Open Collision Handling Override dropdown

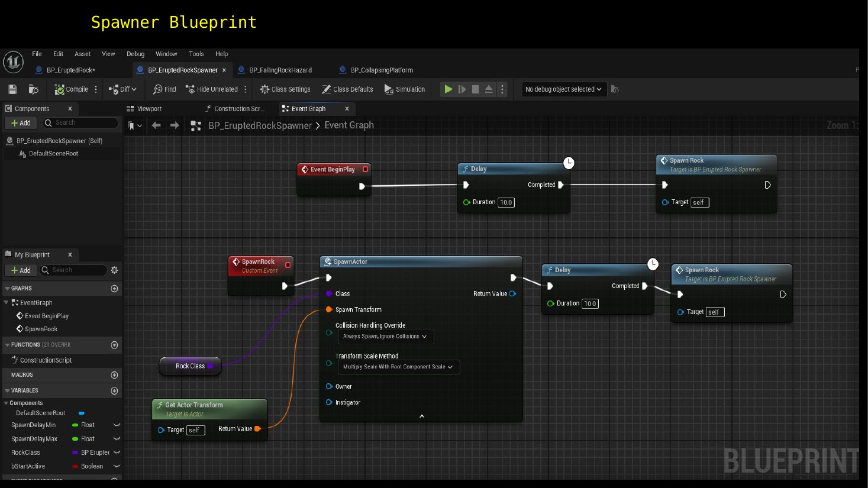coord(385,337)
